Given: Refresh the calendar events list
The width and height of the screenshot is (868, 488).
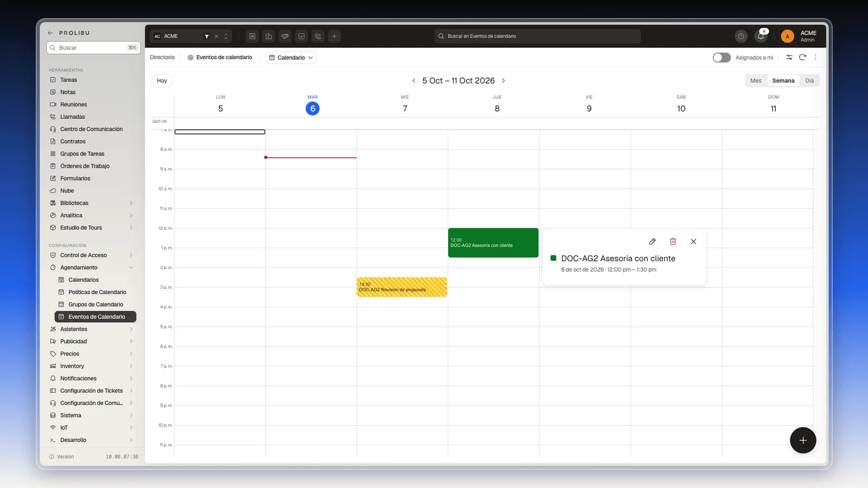Looking at the screenshot, I should tap(802, 57).
